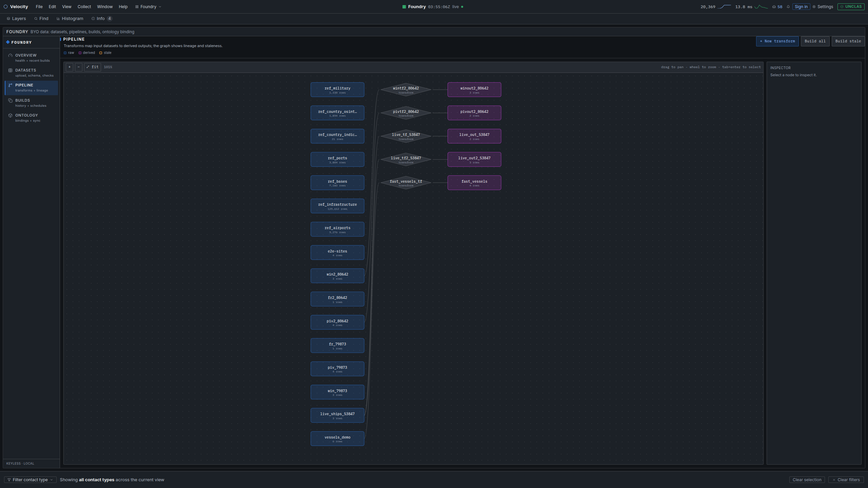Select the live_tf_53847 transform node
This screenshot has height=488, width=868.
406,136
